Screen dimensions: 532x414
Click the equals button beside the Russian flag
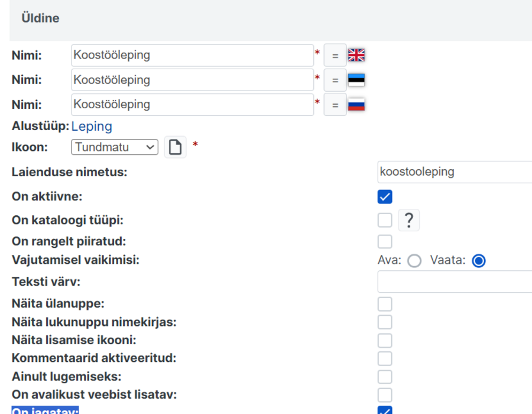click(335, 105)
